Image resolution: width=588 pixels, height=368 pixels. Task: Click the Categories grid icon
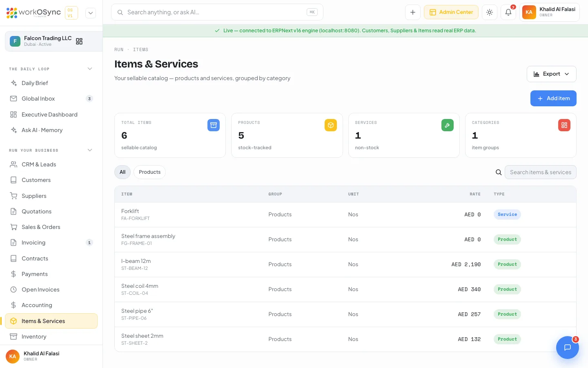click(564, 125)
